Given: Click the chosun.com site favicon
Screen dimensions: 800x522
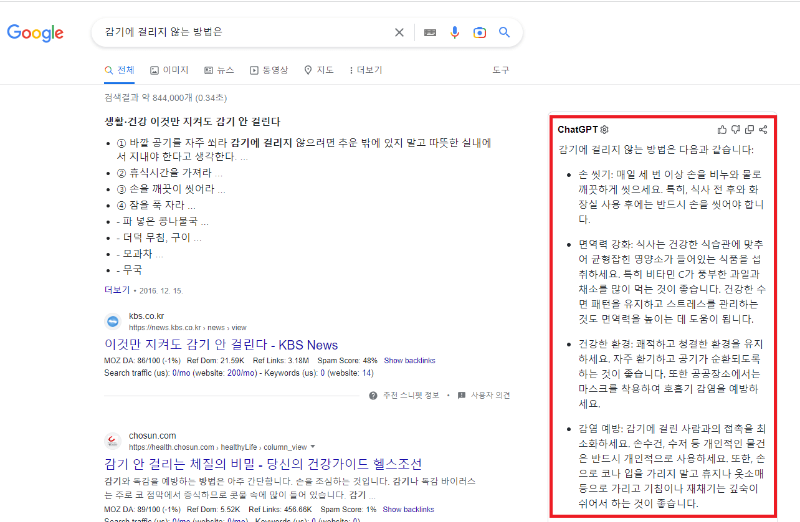Looking at the screenshot, I should (x=113, y=441).
